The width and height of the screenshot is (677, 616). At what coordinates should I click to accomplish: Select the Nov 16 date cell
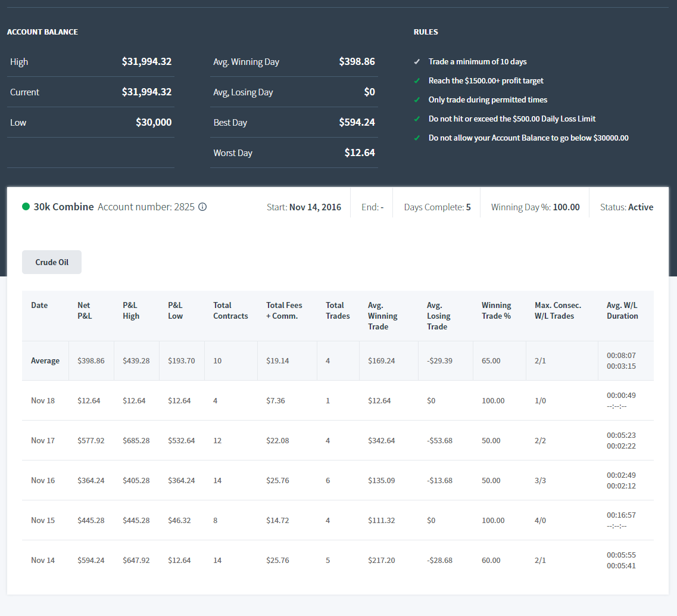click(43, 480)
